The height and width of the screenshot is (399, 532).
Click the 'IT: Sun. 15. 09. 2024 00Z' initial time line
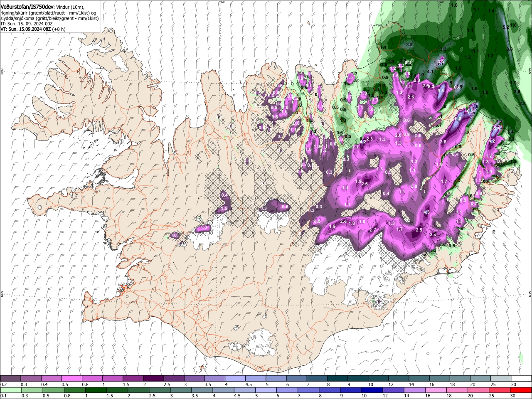pos(27,24)
